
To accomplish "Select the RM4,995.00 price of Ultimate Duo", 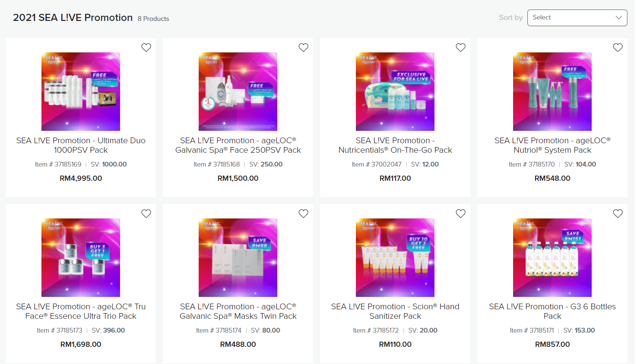I will pos(81,178).
